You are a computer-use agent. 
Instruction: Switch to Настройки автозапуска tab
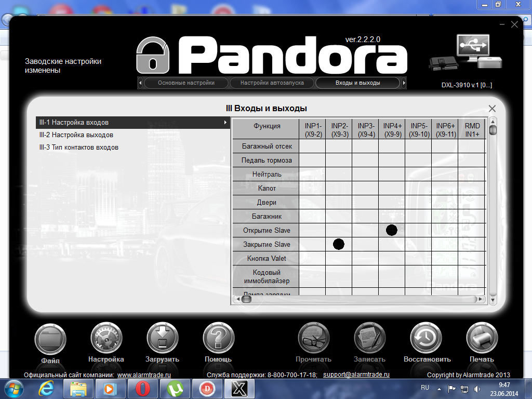272,83
